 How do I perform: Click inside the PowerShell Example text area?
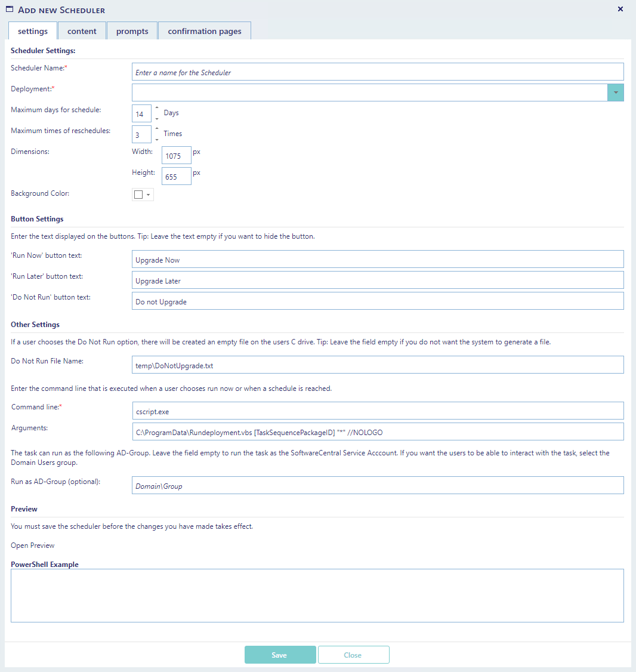point(317,596)
